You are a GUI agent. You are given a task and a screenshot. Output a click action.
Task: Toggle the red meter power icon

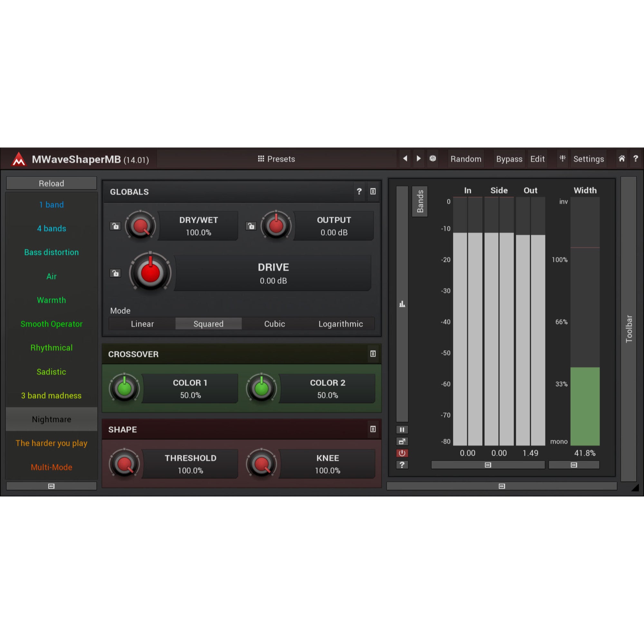click(402, 453)
